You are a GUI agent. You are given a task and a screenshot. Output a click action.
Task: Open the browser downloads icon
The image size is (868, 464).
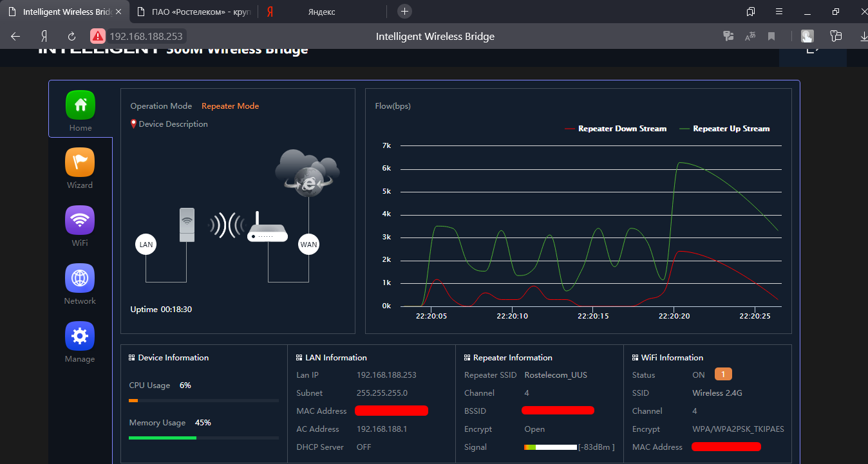tap(863, 37)
